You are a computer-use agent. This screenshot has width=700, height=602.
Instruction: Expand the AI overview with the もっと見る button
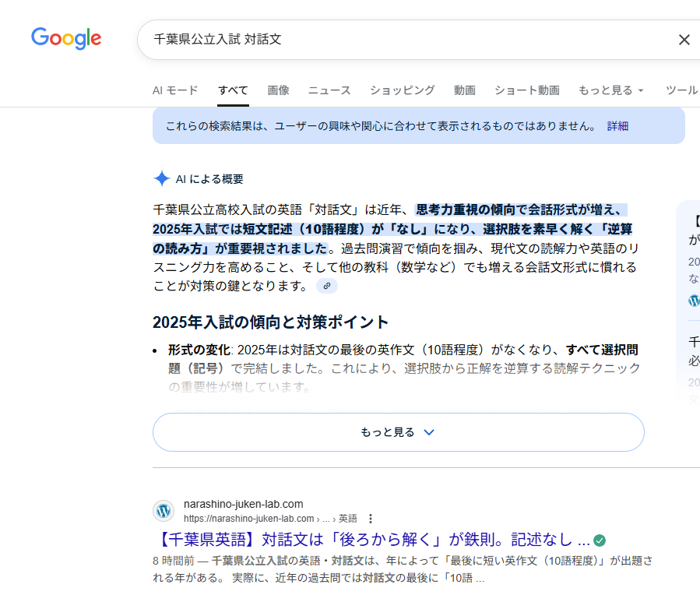398,432
